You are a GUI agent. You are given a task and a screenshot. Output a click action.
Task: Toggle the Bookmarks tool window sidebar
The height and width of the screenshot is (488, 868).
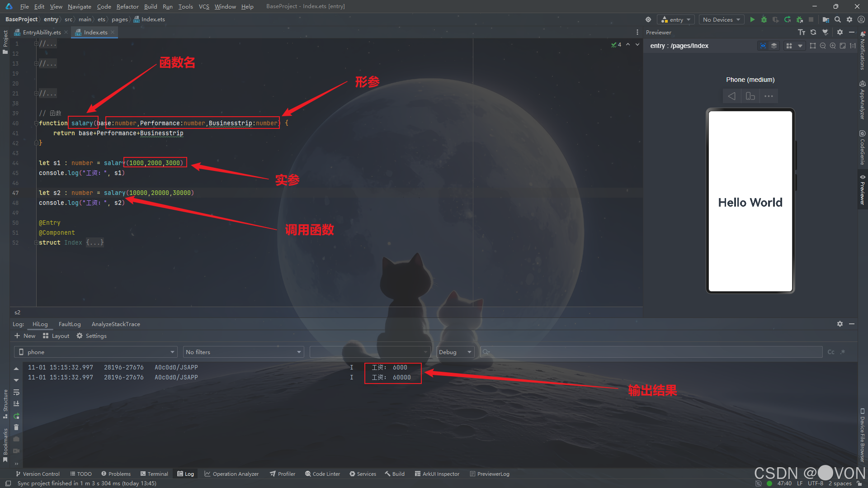point(5,445)
